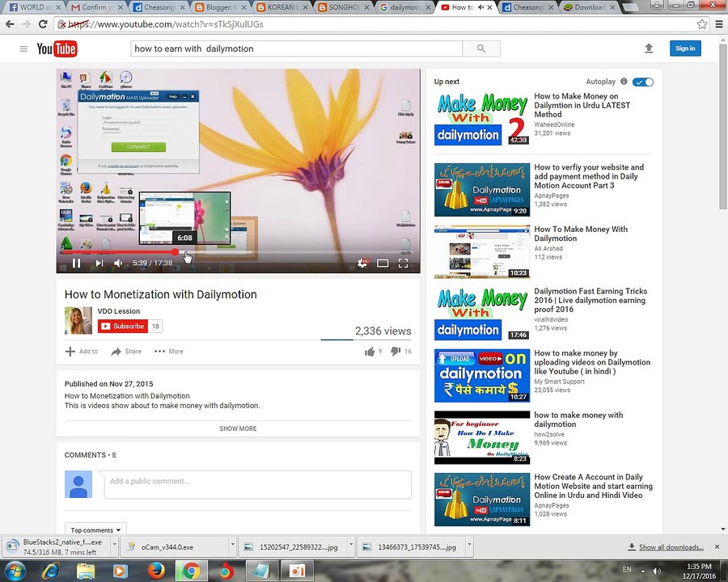This screenshot has width=728, height=582.
Task: Click Show all downloads link
Action: [x=671, y=547]
